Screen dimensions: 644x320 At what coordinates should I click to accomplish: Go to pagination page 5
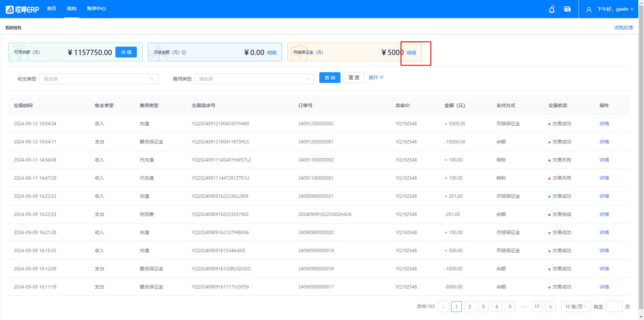click(x=510, y=307)
